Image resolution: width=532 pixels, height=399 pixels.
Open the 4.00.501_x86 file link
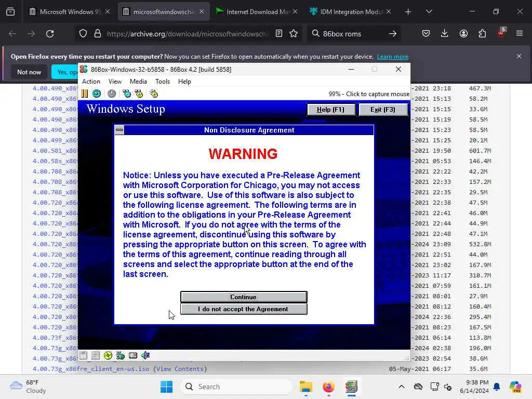[x=55, y=151]
